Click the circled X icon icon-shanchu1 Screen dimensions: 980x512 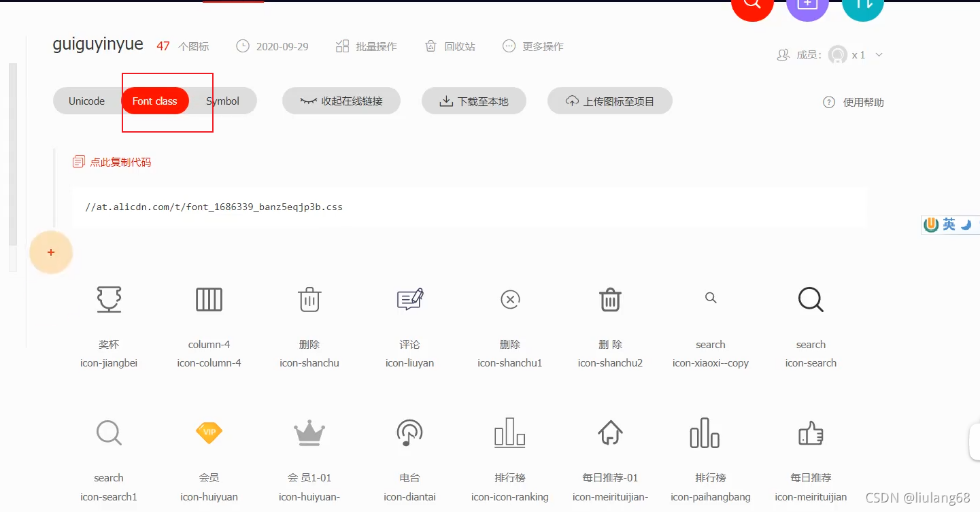point(510,299)
